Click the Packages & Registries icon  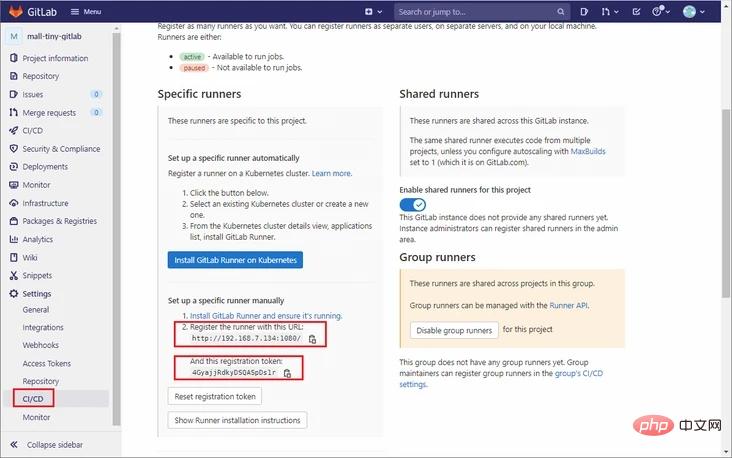(14, 221)
